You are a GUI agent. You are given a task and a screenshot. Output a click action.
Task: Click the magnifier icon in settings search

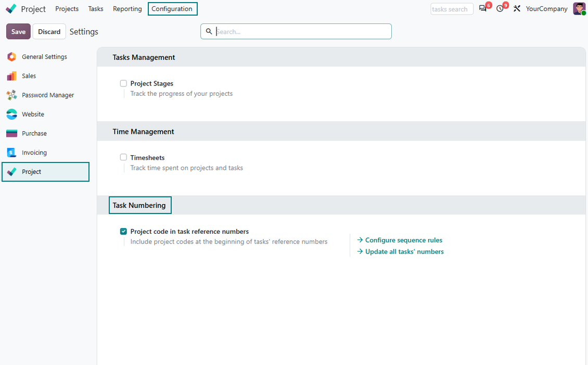209,32
